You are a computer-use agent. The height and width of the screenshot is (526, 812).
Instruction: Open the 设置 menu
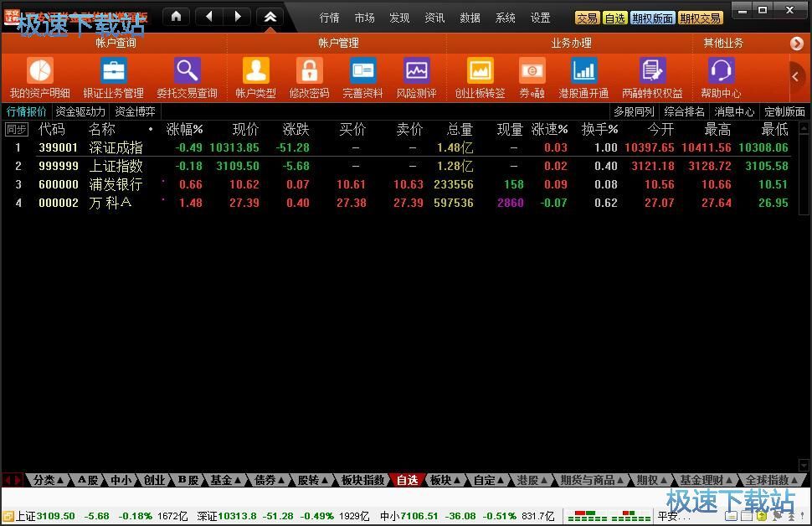[x=541, y=18]
